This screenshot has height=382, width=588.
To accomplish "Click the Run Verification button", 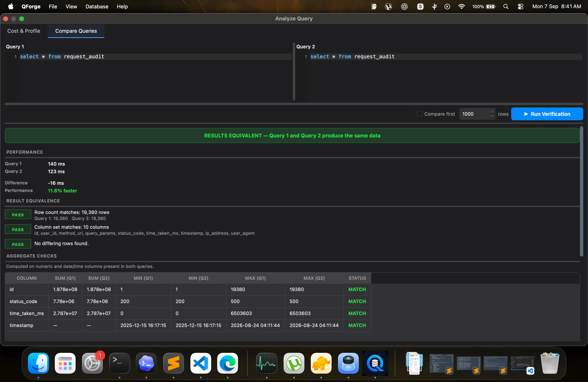I will [547, 114].
